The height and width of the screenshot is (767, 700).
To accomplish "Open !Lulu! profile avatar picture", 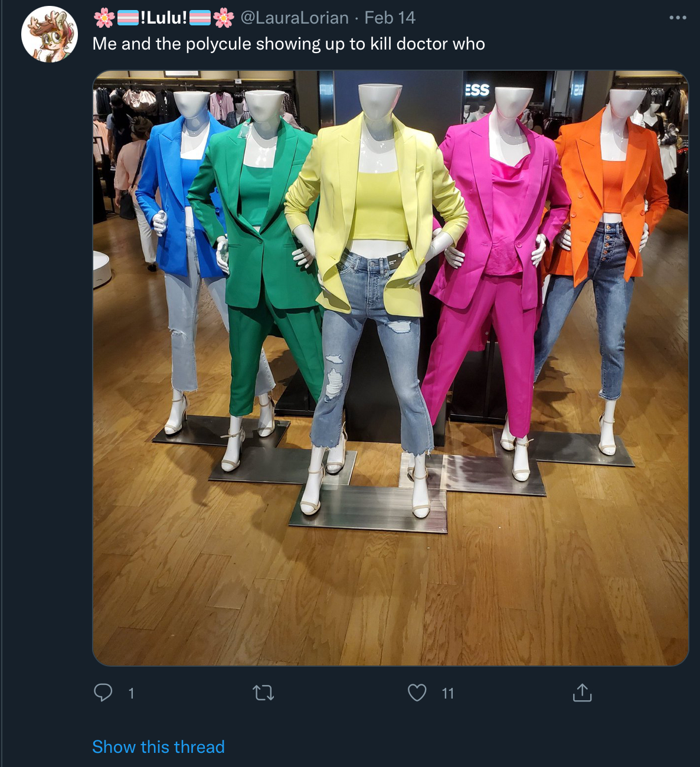I will tap(50, 34).
